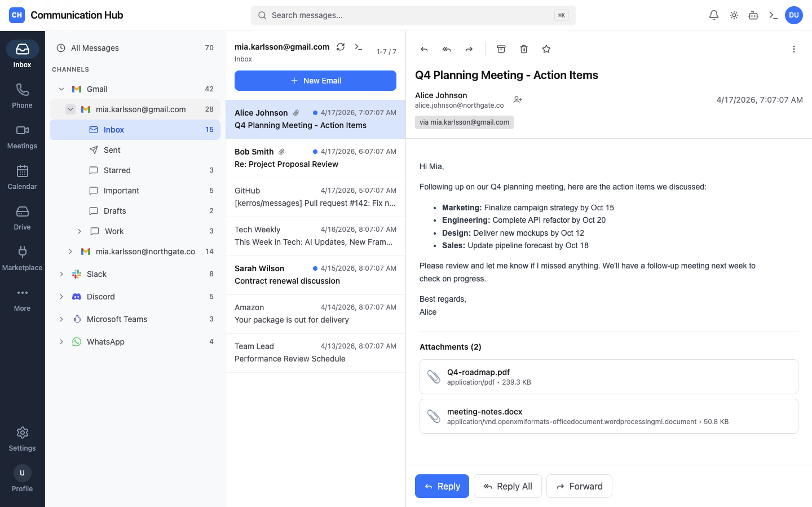Expand the Slack channel list
This screenshot has width=812, height=507.
click(61, 274)
